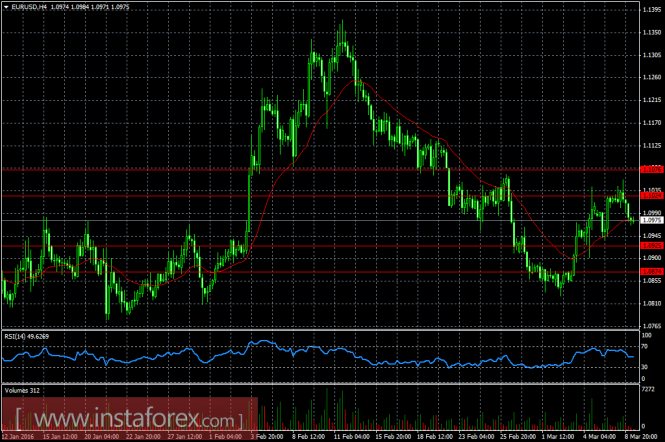
Task: Click the 1.1395 price axis label
Action: (x=652, y=10)
